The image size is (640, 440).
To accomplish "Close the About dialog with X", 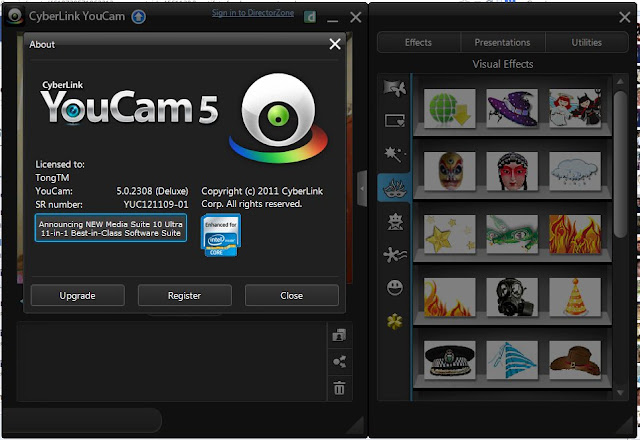I will coord(335,44).
